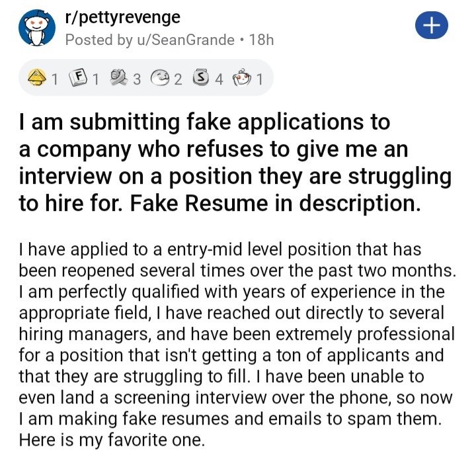
Task: Click the count beside the silver award
Action: pyautogui.click(x=218, y=80)
